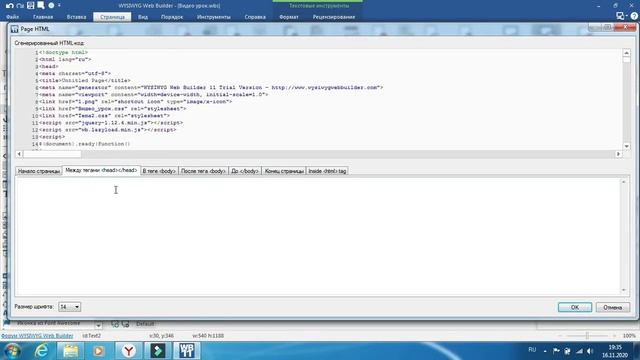640x360 pixels.
Task: Expand the quick access toolbar customize arrow
Action: 60,5
